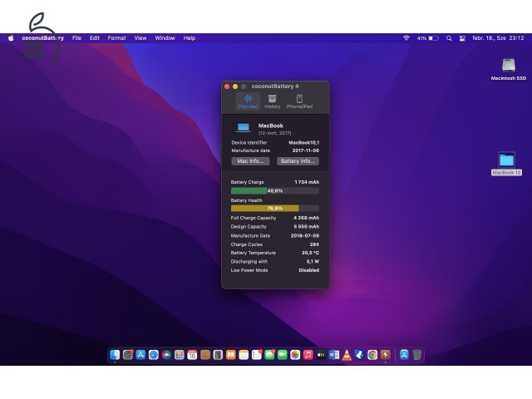Click the Design Capacity 5 550 mAh value
Screen dimensions: 532x399
pyautogui.click(x=307, y=227)
